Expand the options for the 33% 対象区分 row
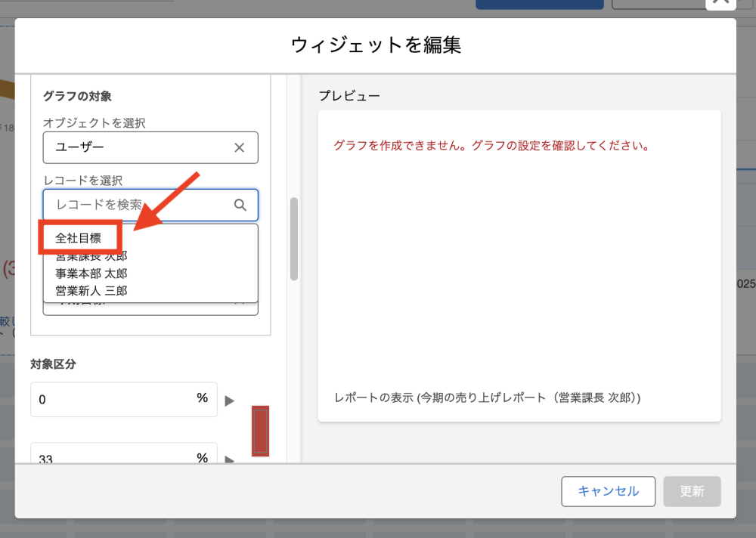 230,458
